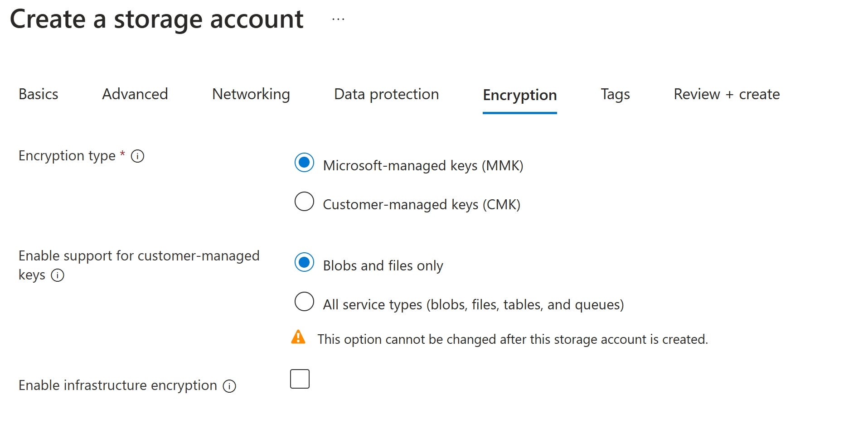This screenshot has width=868, height=438.
Task: Select the Encryption tab
Action: tap(520, 95)
